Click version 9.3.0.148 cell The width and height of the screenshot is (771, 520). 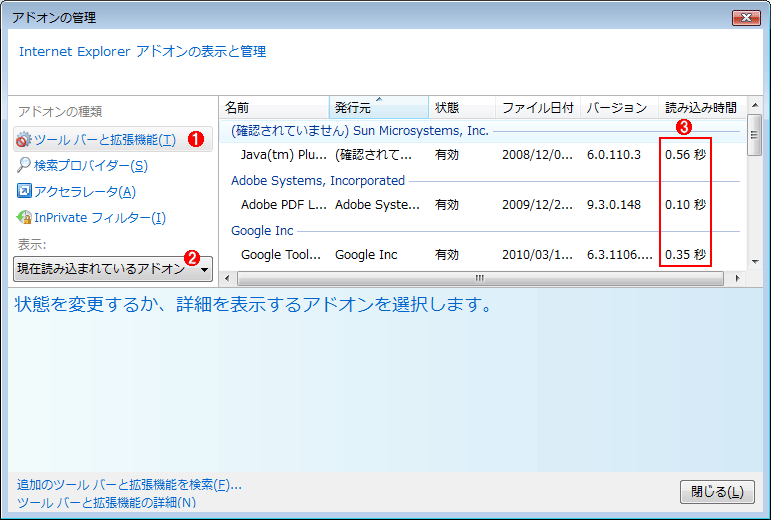point(614,204)
